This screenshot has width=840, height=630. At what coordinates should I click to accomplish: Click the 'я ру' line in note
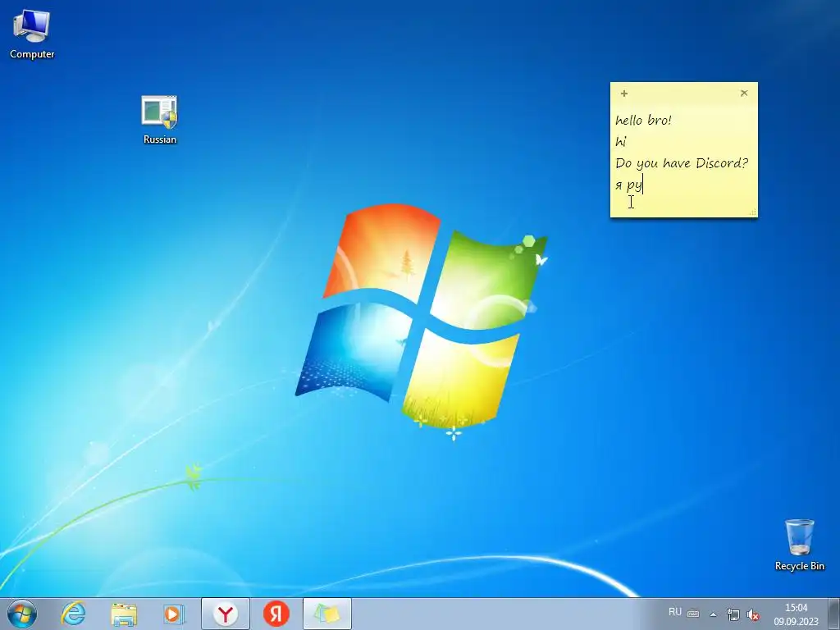pos(628,185)
